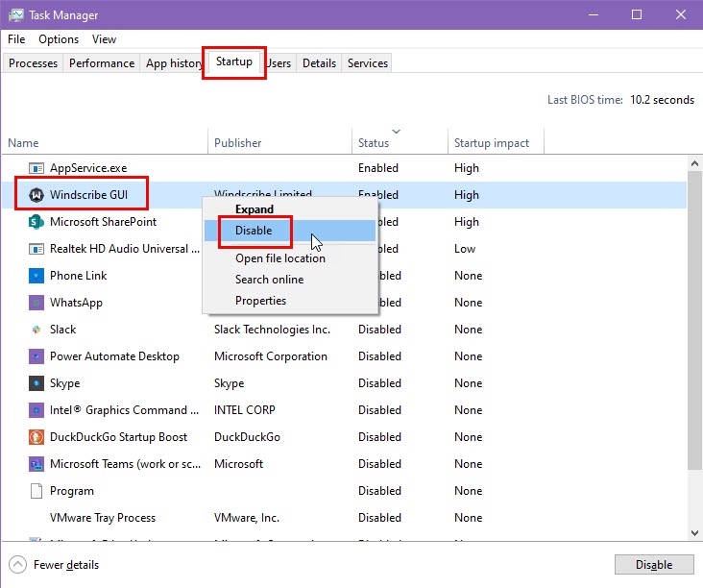Select the Phone Link row name
This screenshot has width=703, height=588.
pyautogui.click(x=79, y=276)
